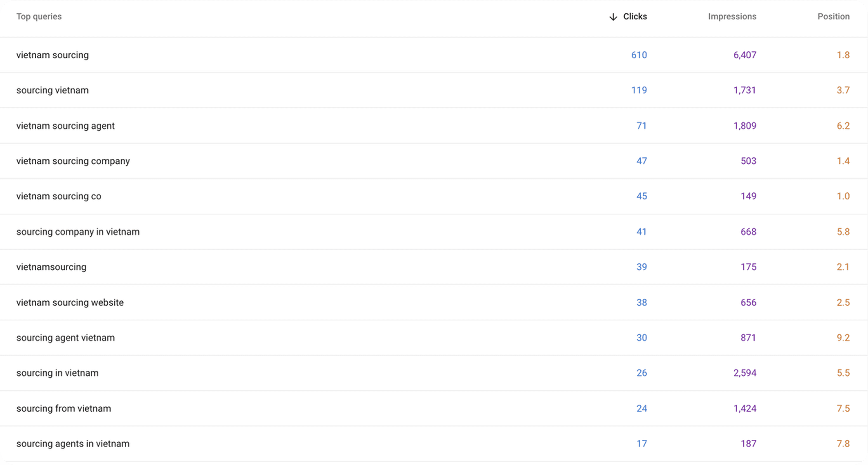The image size is (868, 465).
Task: Open the 'sourcing agent vietnam' query
Action: pyautogui.click(x=65, y=338)
